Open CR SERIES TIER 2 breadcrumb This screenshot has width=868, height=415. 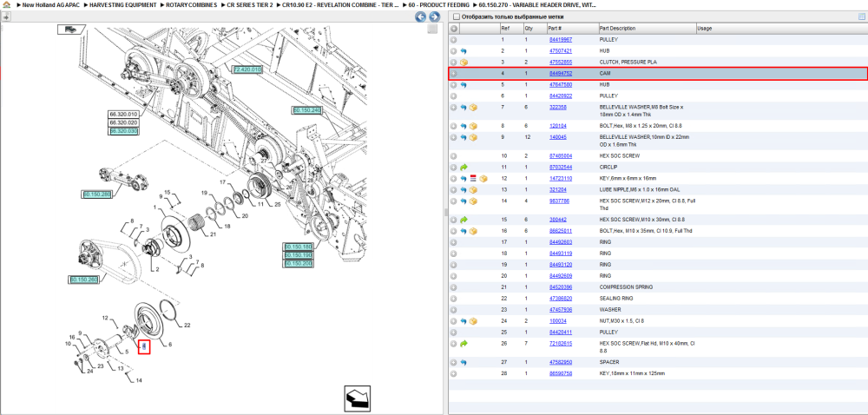click(250, 4)
